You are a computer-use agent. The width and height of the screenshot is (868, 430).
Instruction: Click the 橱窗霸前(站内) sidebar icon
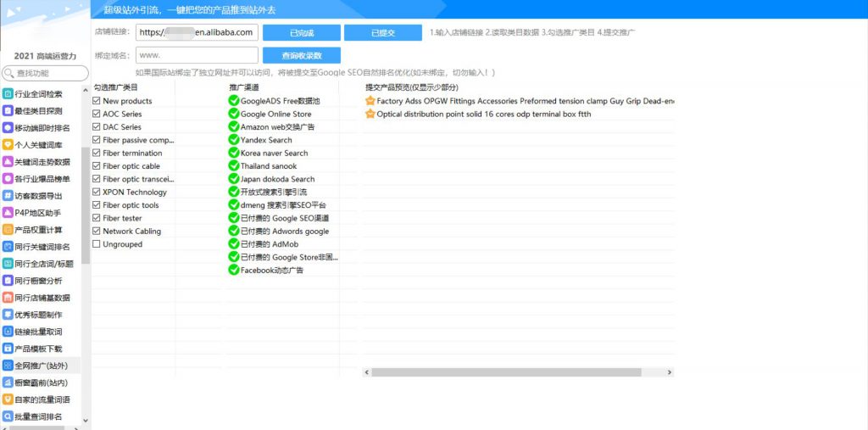[x=8, y=383]
